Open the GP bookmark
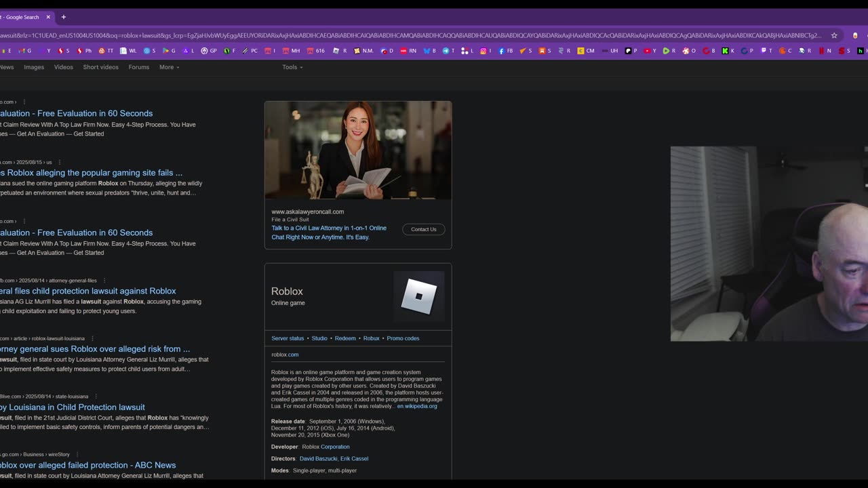Image resolution: width=868 pixels, height=488 pixels. click(209, 51)
